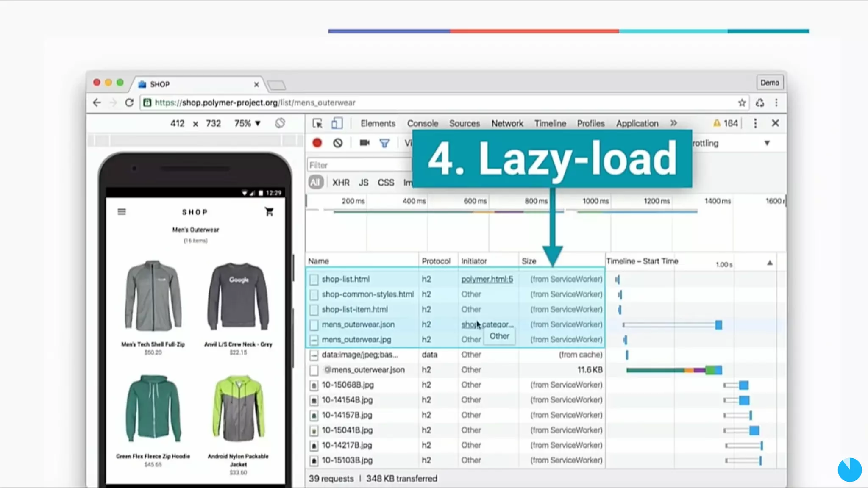Filter requests by XHR type
The height and width of the screenshot is (488, 868).
[x=341, y=182]
